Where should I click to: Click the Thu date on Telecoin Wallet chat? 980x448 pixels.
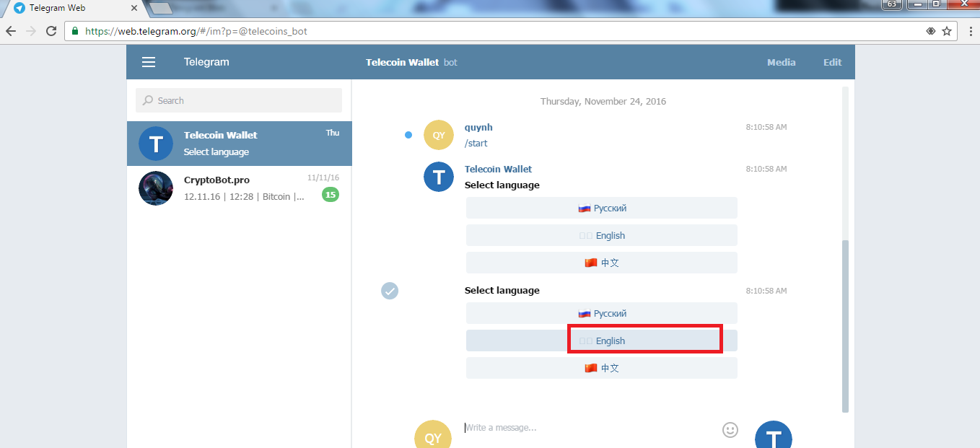tap(333, 133)
